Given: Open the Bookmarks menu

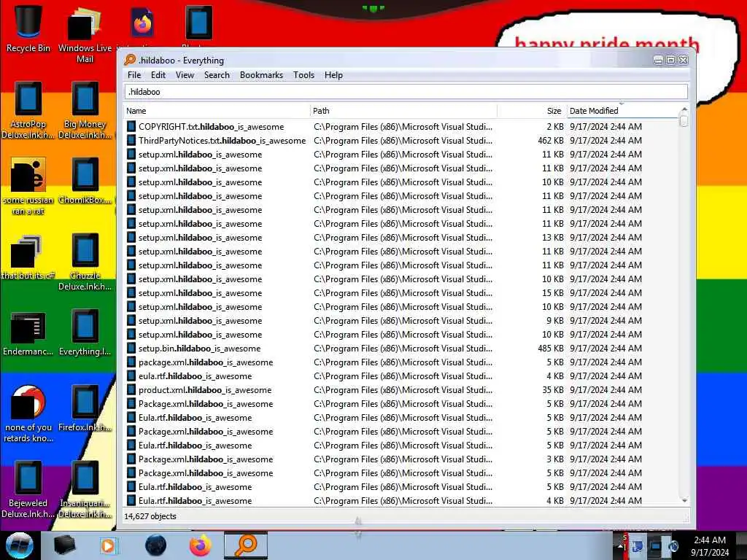Looking at the screenshot, I should click(262, 75).
